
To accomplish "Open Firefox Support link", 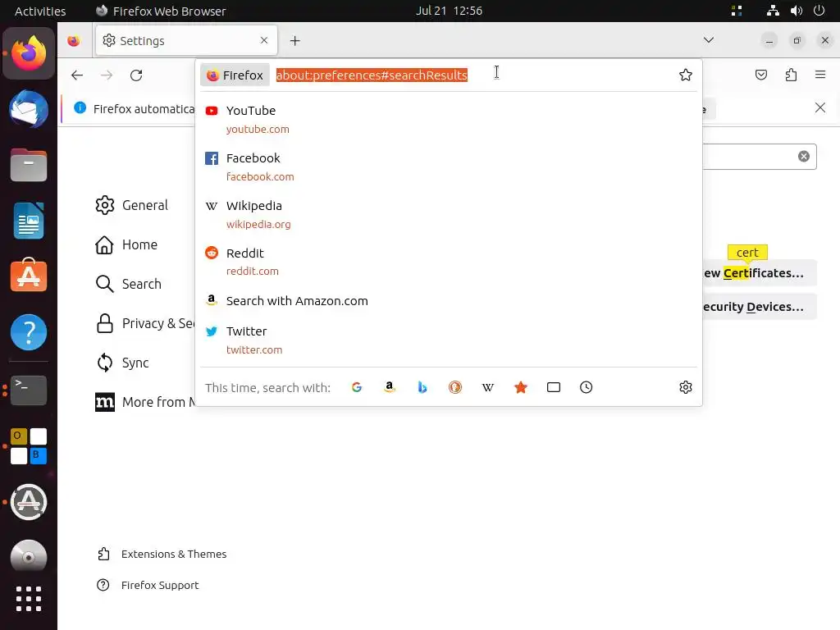I will tap(148, 585).
